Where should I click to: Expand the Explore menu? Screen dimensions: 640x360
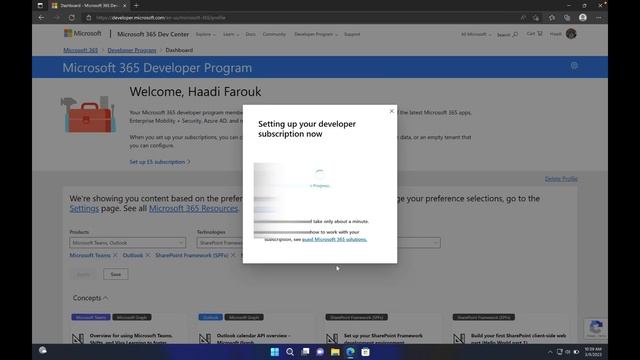(205, 34)
